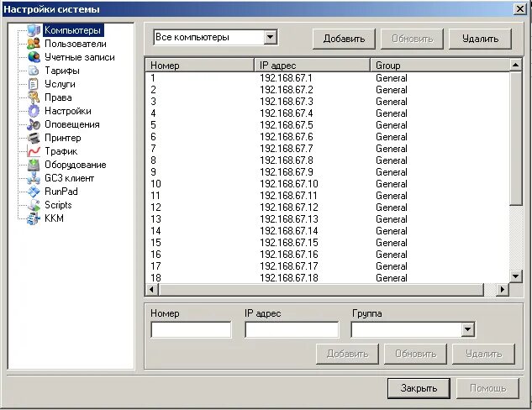Click the vertical scrollbar thumb

click(x=516, y=138)
